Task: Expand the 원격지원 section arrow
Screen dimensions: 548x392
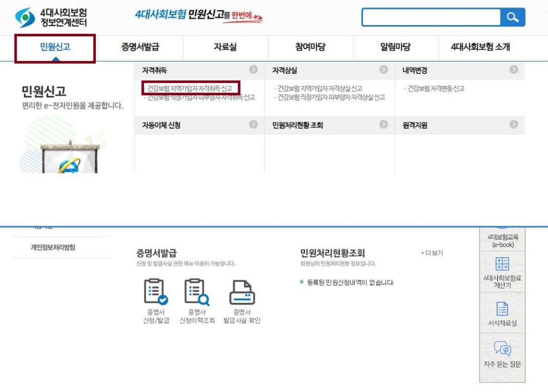Action: tap(513, 125)
